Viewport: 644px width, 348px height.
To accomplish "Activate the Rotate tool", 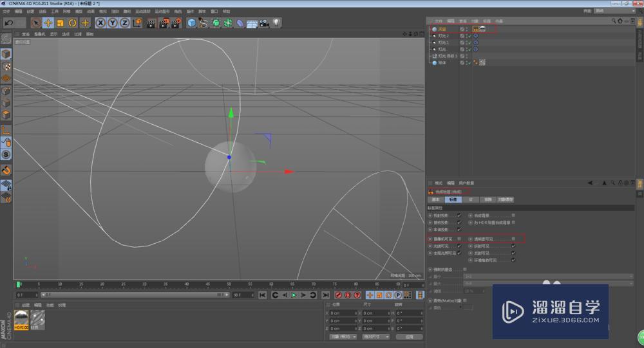I will coord(73,23).
